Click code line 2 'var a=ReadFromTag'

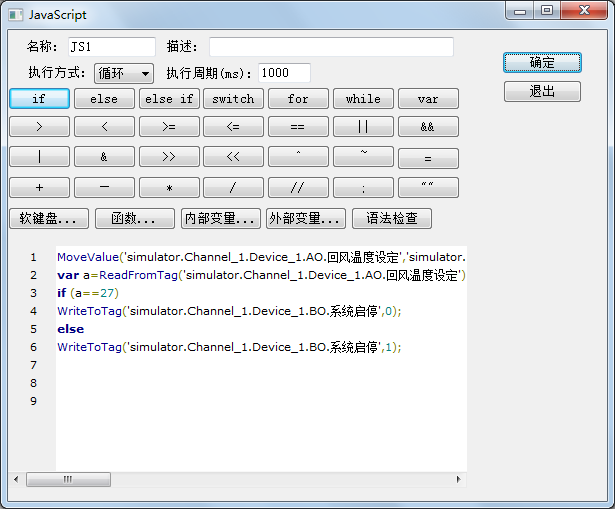pyautogui.click(x=261, y=275)
